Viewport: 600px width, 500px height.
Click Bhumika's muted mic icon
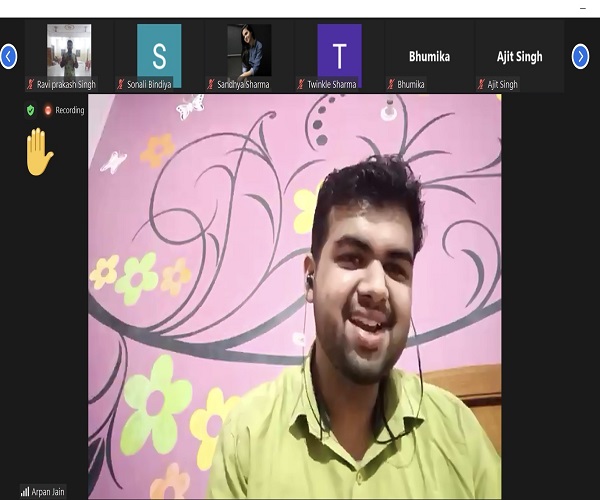point(391,84)
